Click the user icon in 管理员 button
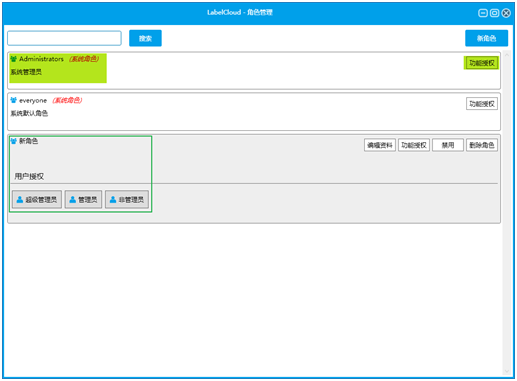 pos(72,200)
